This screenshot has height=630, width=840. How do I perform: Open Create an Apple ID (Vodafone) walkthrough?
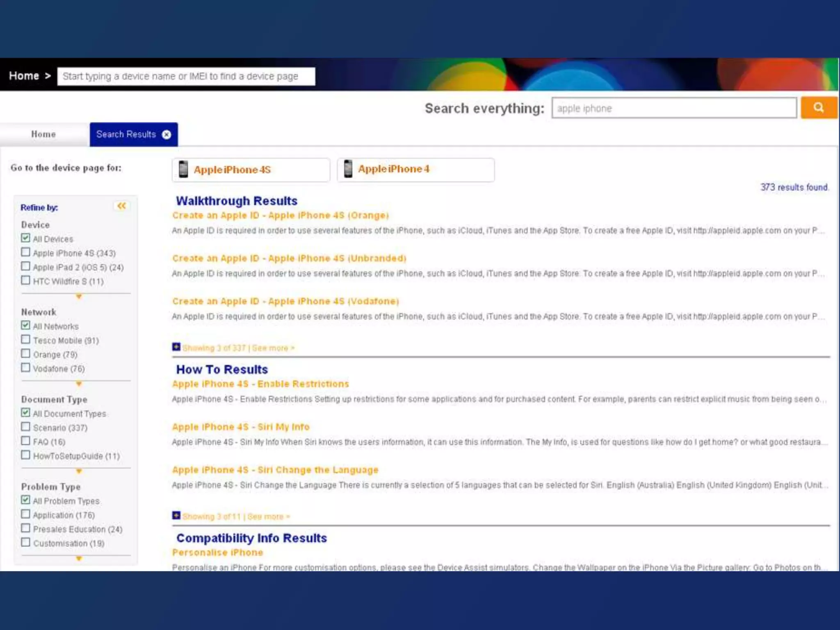pyautogui.click(x=285, y=301)
